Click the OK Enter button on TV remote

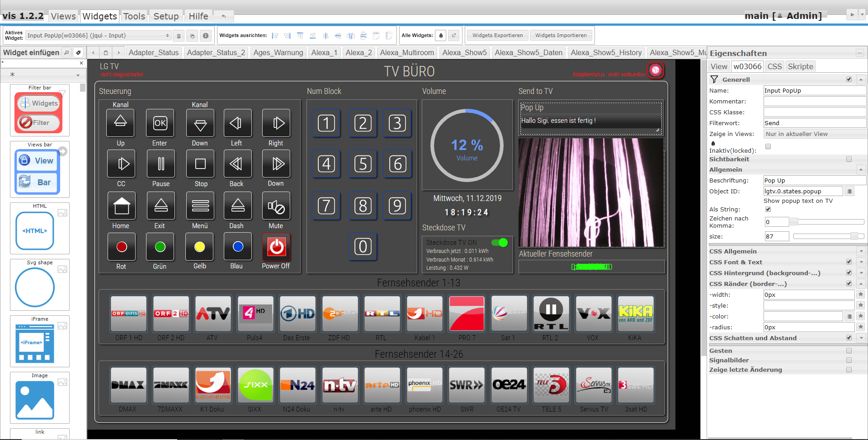(160, 123)
